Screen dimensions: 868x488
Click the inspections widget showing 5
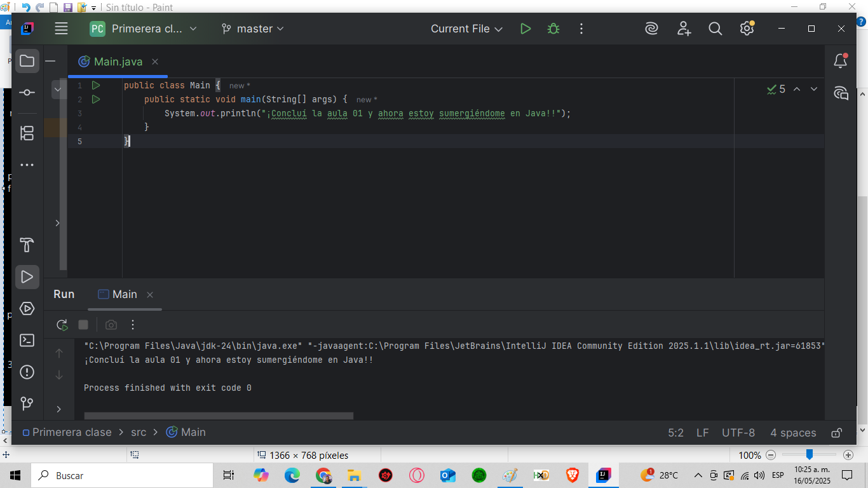pyautogui.click(x=776, y=89)
